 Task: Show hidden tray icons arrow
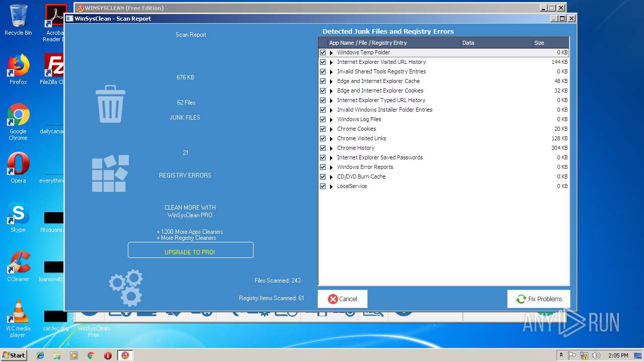tap(561, 355)
